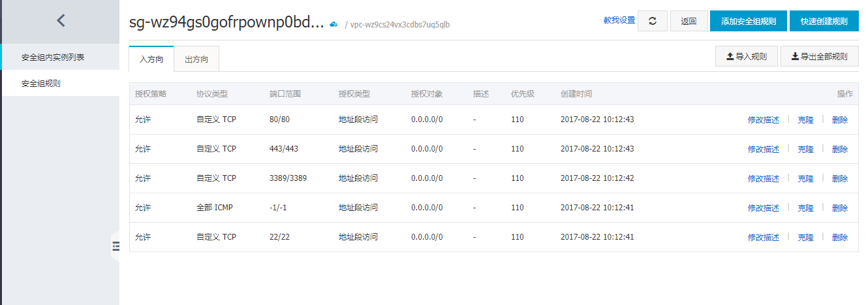Click the 操作 column header
The image size is (868, 305).
[845, 94]
